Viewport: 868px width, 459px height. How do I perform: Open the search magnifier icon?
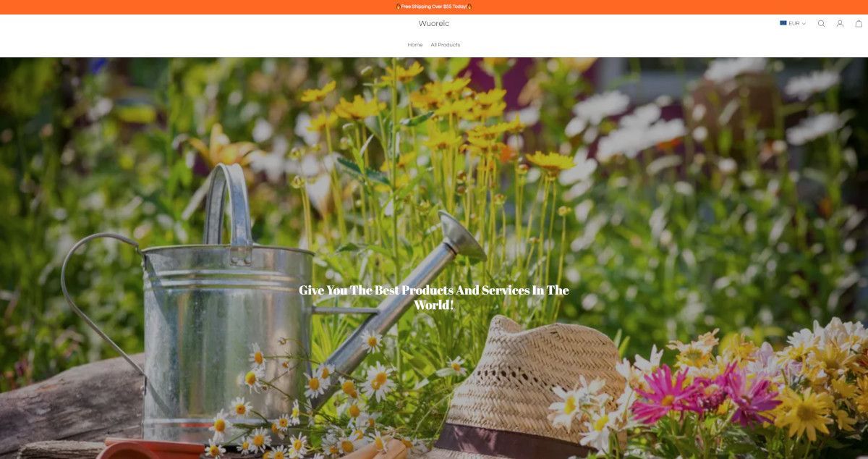tap(821, 23)
